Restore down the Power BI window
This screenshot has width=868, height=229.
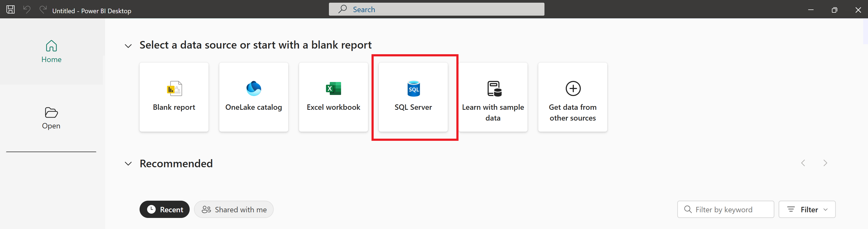834,10
